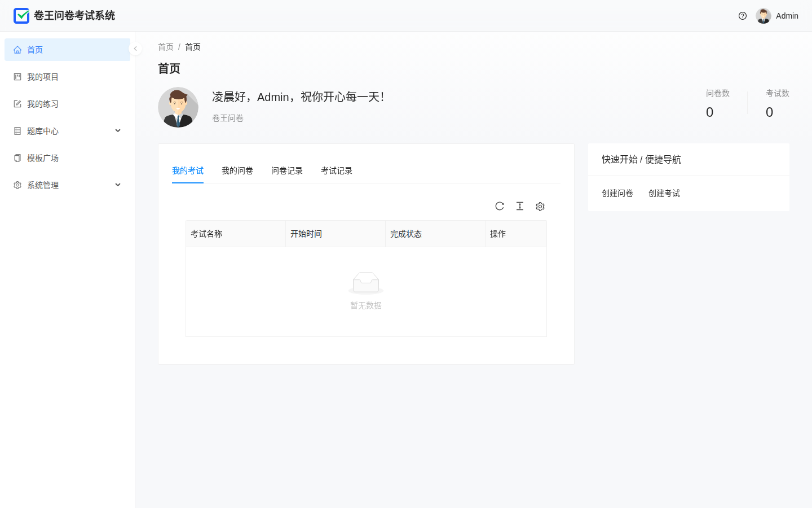Image resolution: width=812 pixels, height=508 pixels.
Task: Select the 我的考试 tab
Action: 188,170
